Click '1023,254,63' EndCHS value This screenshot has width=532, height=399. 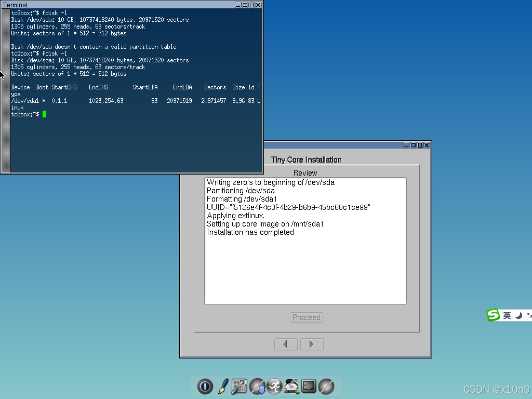coord(106,101)
